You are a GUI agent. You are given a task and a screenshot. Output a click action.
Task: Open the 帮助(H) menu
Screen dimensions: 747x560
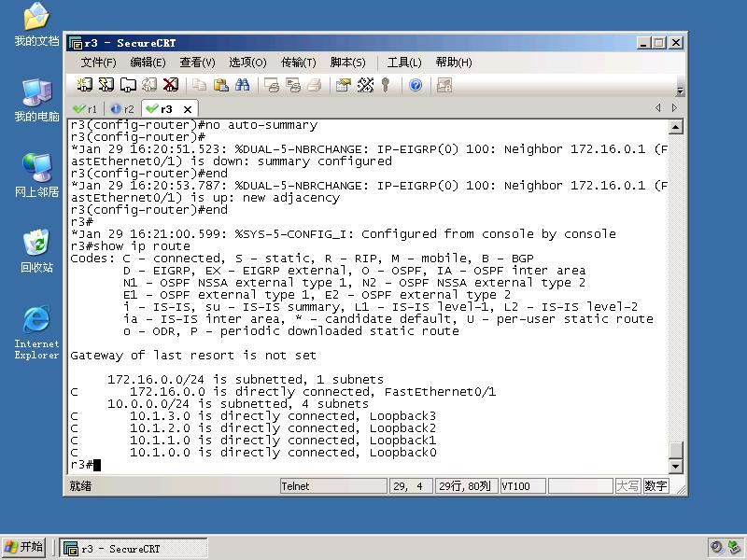point(454,63)
